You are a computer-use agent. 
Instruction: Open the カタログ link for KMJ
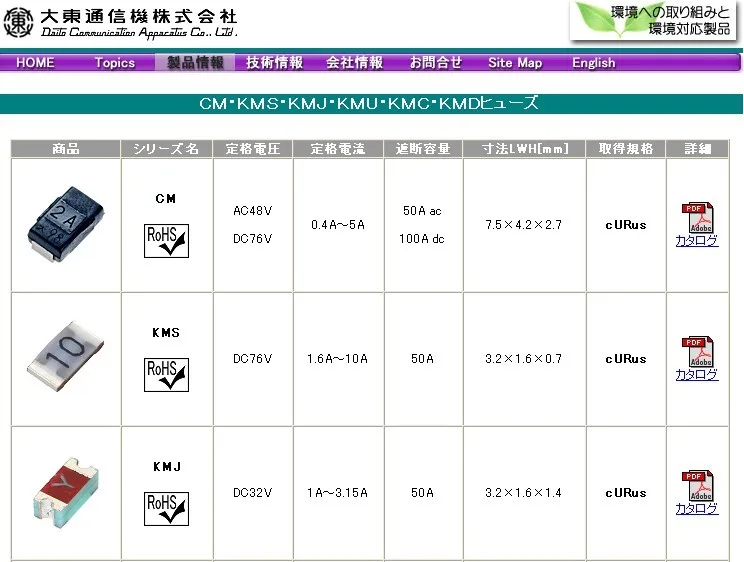[x=697, y=508]
